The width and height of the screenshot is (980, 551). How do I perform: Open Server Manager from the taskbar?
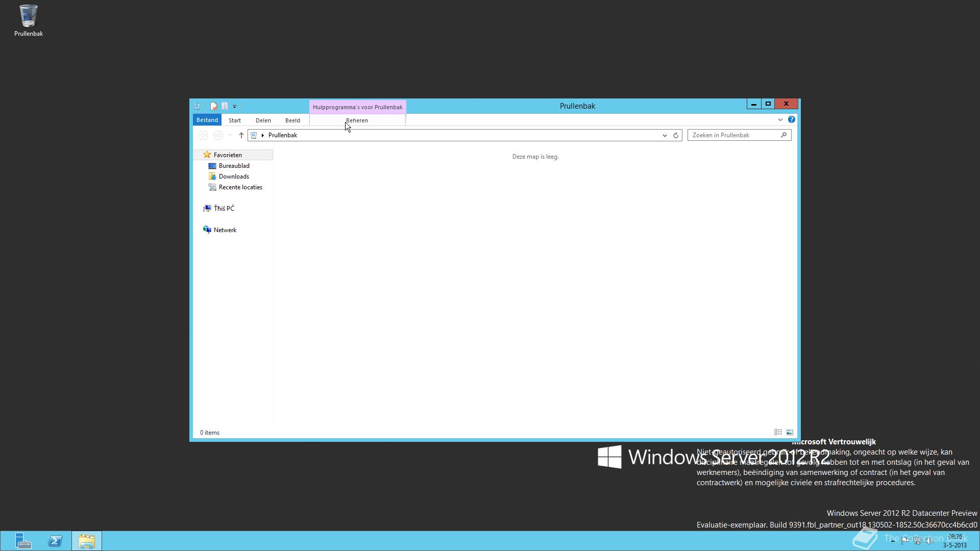tap(23, 541)
